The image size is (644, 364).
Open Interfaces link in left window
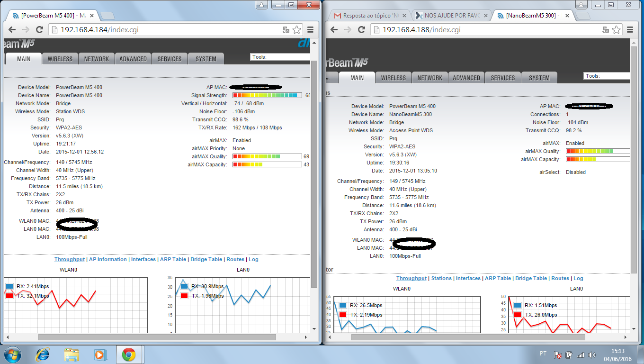coord(143,259)
